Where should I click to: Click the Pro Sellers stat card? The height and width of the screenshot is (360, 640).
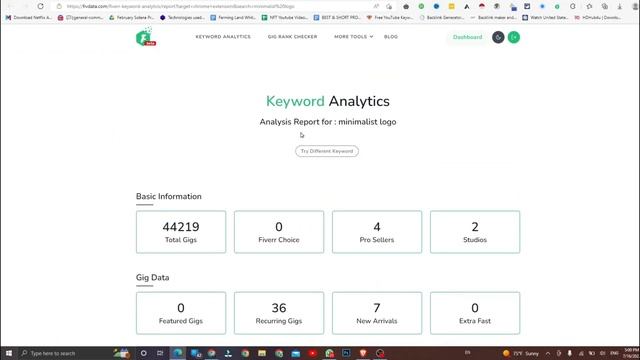(x=377, y=232)
